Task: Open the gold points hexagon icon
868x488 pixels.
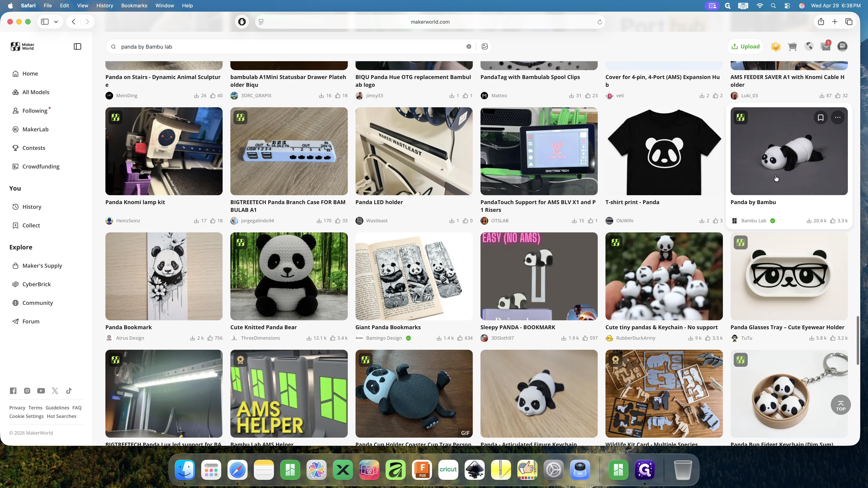Action: tap(776, 46)
